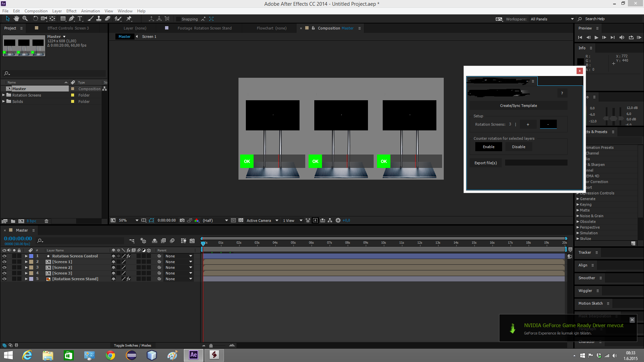Select the Selection arrow tool
The height and width of the screenshot is (362, 644).
8,19
